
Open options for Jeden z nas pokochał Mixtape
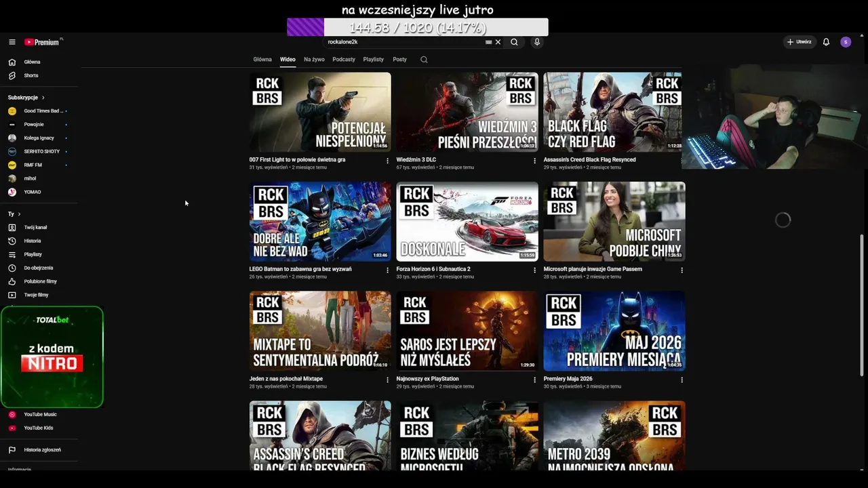point(388,380)
